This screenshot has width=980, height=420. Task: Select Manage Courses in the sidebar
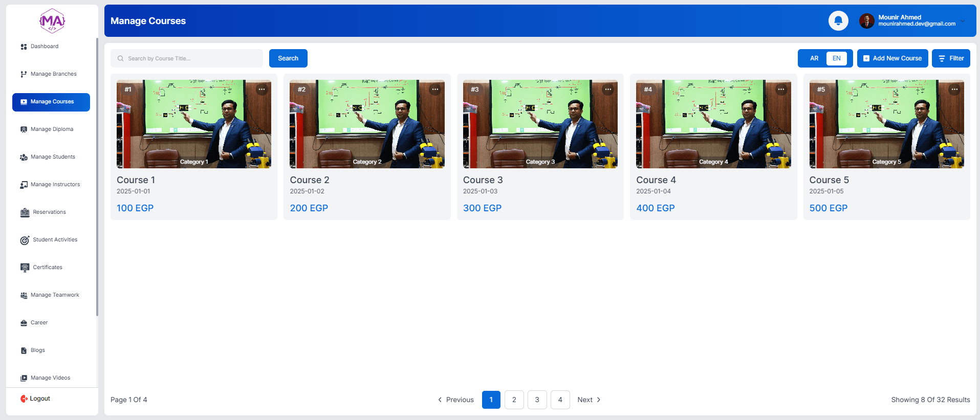(51, 102)
